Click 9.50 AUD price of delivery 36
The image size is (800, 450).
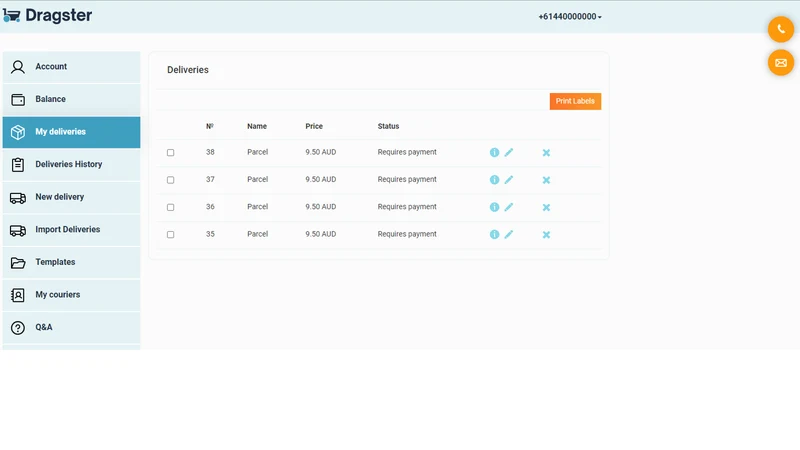pyautogui.click(x=320, y=207)
